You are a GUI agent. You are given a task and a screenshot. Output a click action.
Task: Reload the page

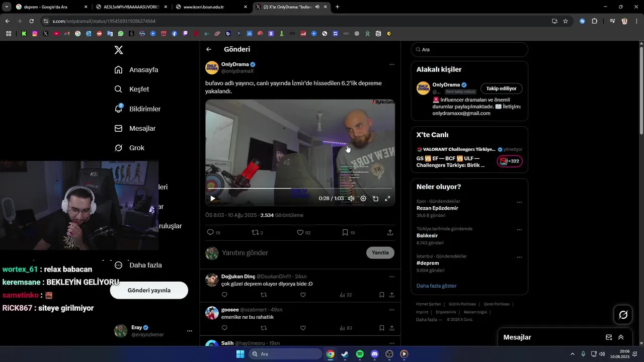click(x=31, y=21)
